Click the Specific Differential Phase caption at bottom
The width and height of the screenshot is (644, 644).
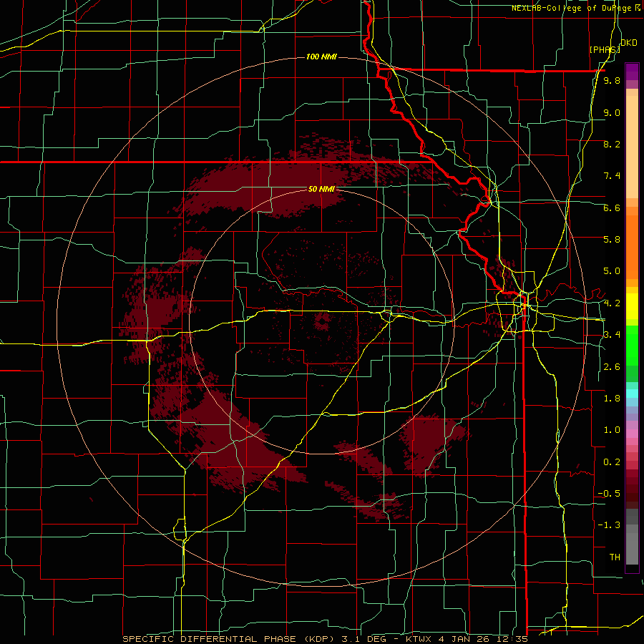[x=326, y=639]
